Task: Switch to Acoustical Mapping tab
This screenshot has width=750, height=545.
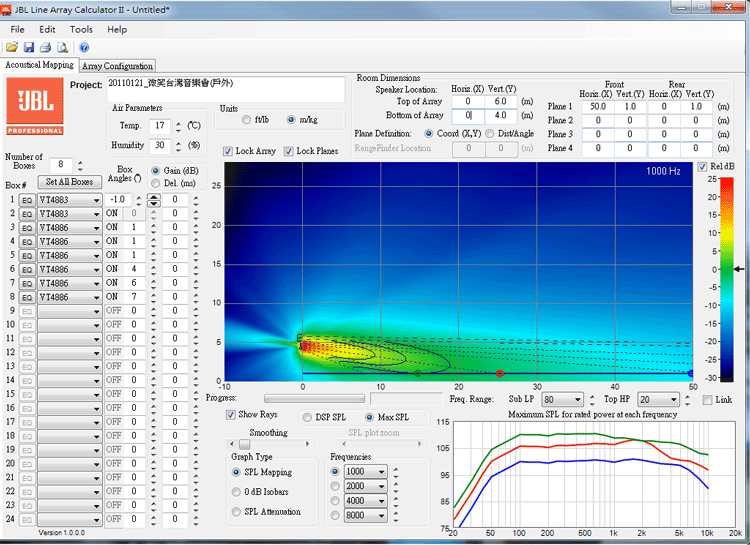Action: pos(39,65)
